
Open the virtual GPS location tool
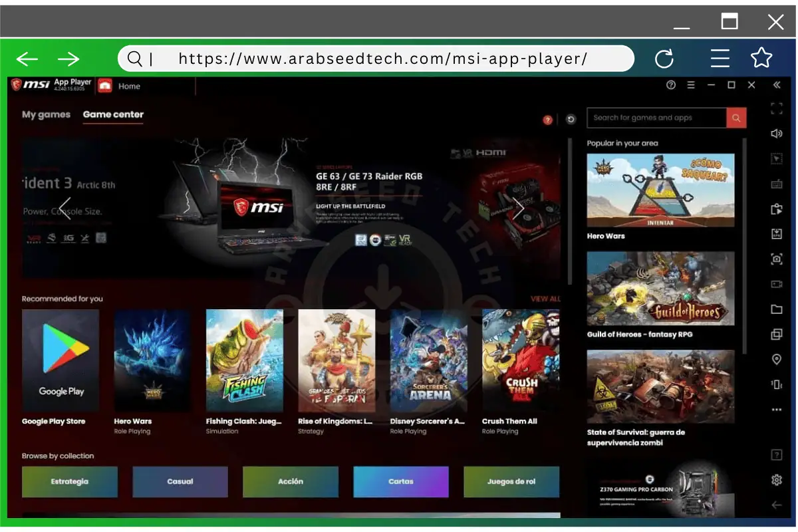[776, 360]
